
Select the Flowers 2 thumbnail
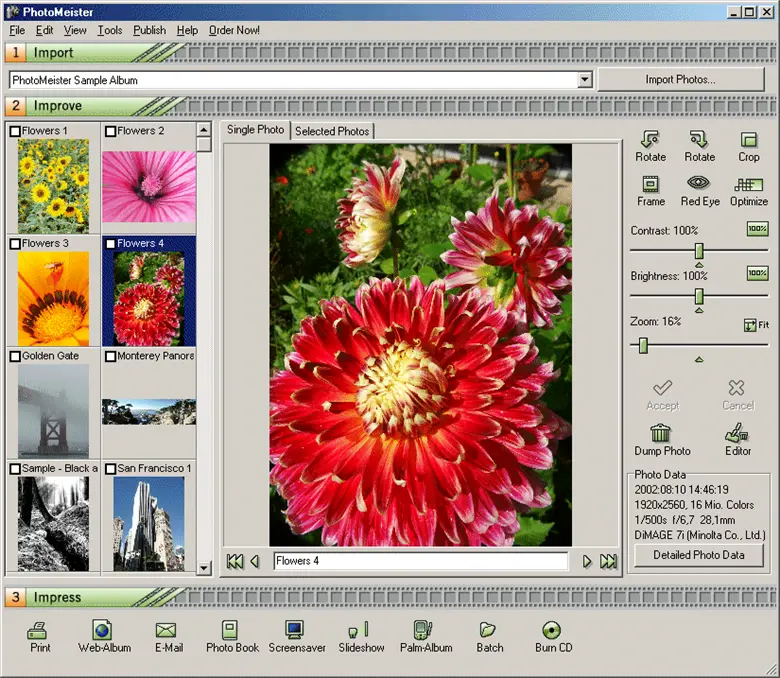point(149,186)
